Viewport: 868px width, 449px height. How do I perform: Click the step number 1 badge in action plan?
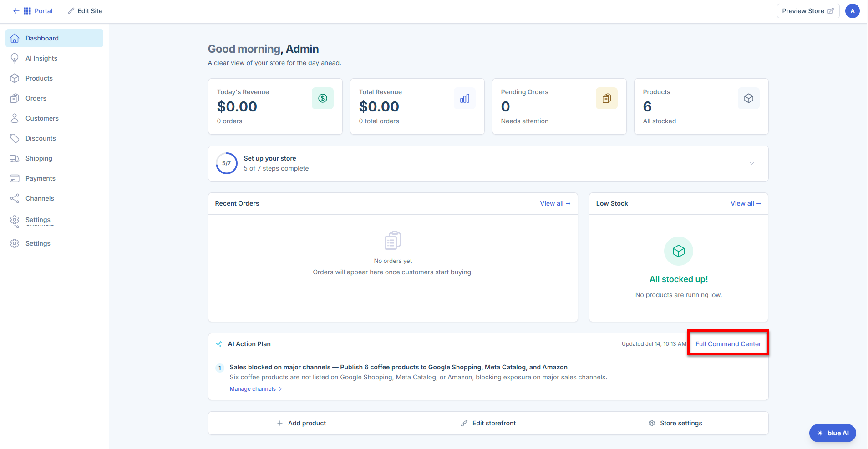[220, 368]
